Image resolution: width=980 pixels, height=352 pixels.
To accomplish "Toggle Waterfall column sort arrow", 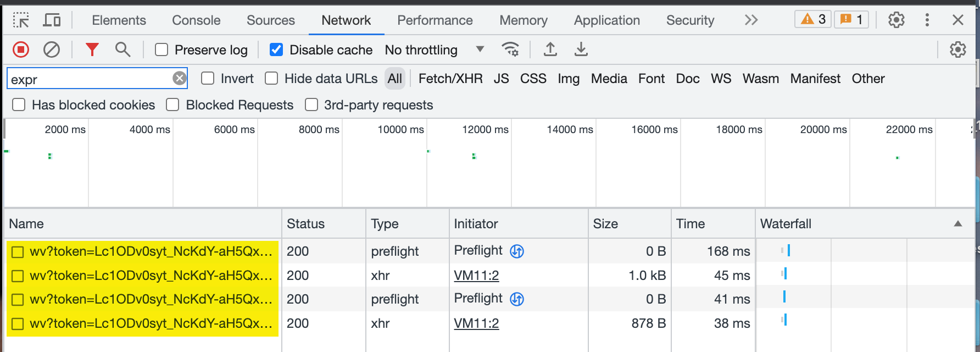I will 957,224.
